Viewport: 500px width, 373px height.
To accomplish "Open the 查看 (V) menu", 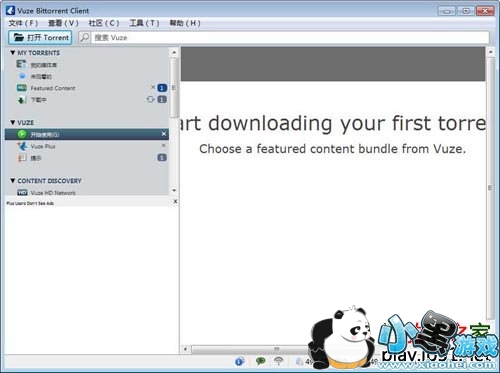I will coord(63,23).
